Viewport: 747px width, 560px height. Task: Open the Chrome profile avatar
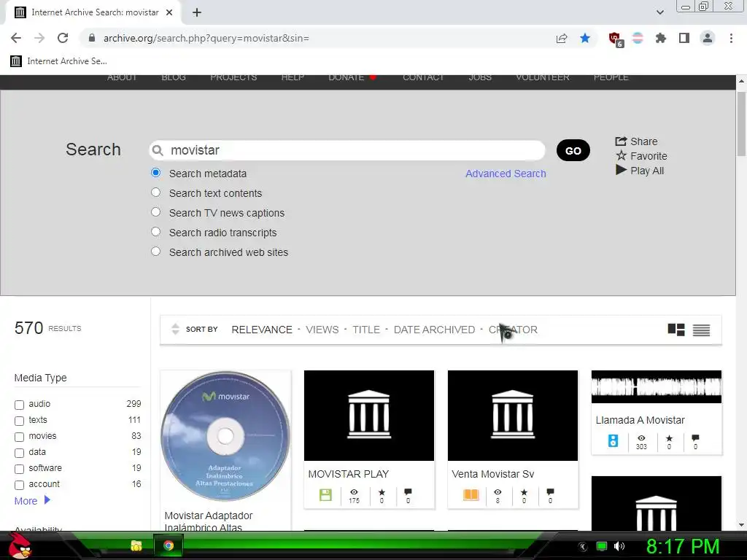[x=708, y=38]
